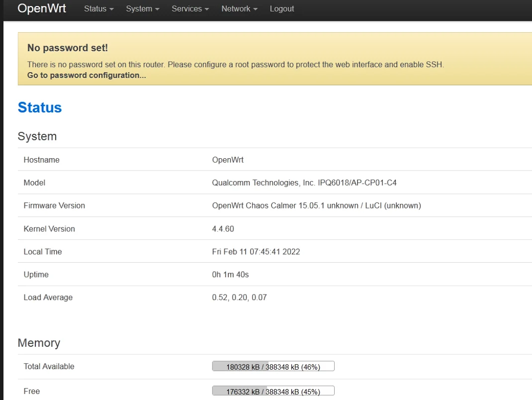
Task: Select the Model row label
Action: pos(34,183)
